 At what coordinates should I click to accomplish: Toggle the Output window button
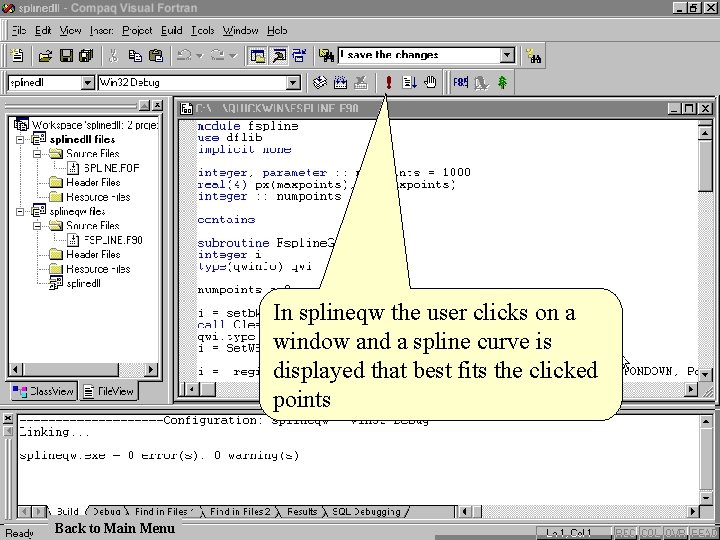pos(278,56)
